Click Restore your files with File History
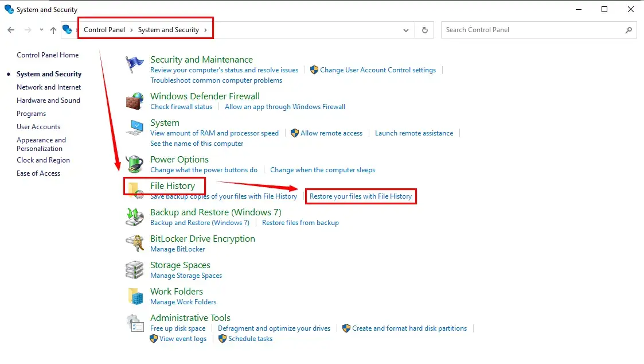The height and width of the screenshot is (364, 644). pos(361,196)
